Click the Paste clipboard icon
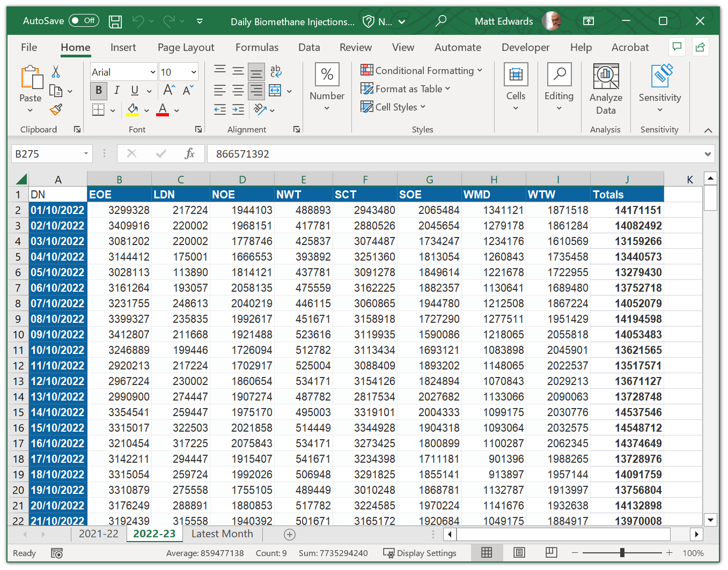This screenshot has width=728, height=570. tap(31, 78)
